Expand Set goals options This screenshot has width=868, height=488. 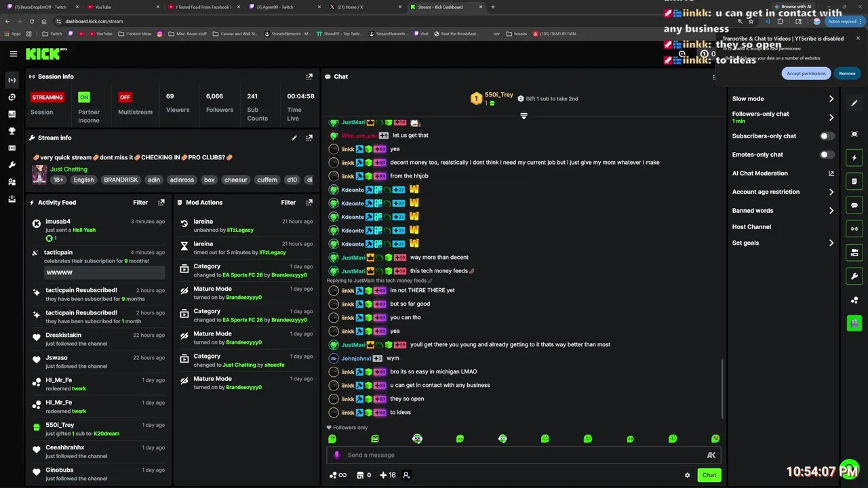tap(831, 243)
